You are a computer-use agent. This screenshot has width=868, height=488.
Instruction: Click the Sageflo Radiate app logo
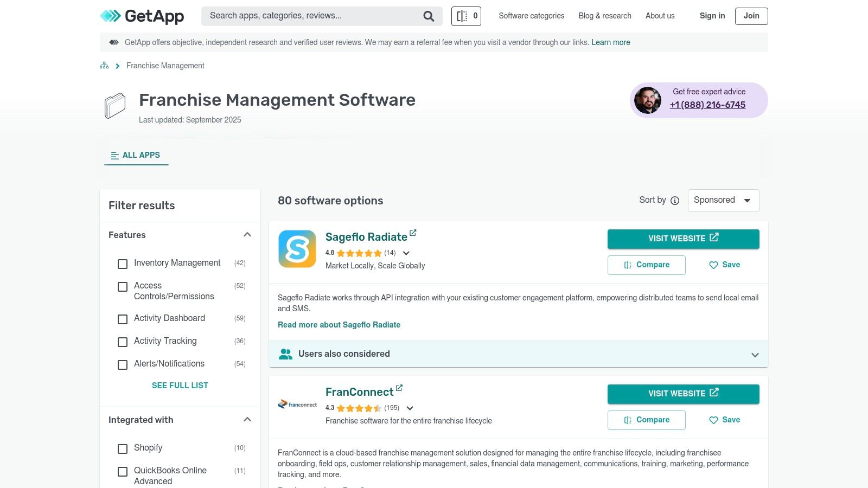(x=297, y=249)
